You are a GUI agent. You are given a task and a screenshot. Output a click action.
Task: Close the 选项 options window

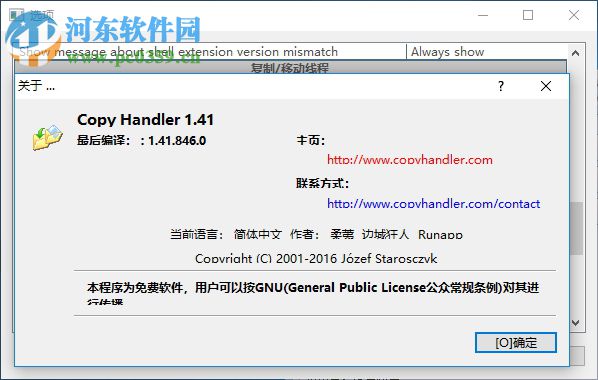pos(574,15)
